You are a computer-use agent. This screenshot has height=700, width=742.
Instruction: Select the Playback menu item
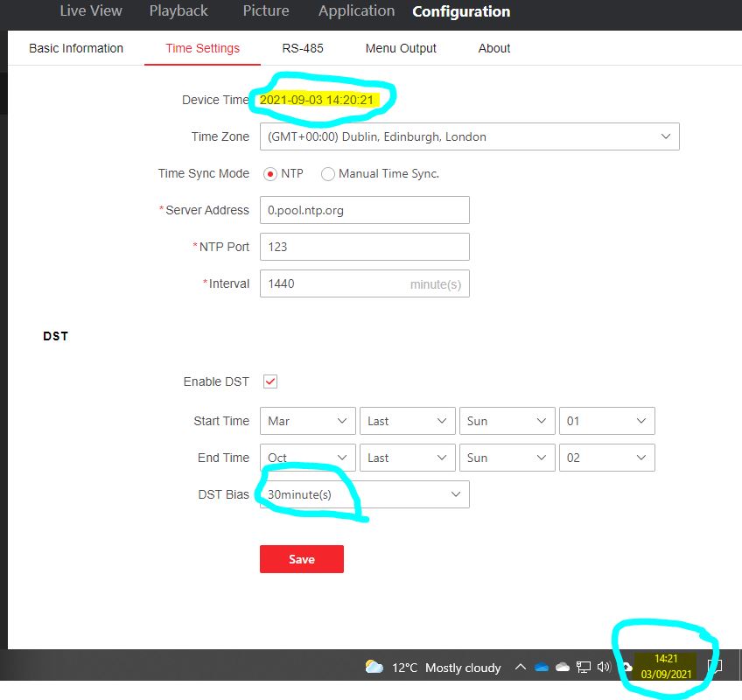[178, 10]
